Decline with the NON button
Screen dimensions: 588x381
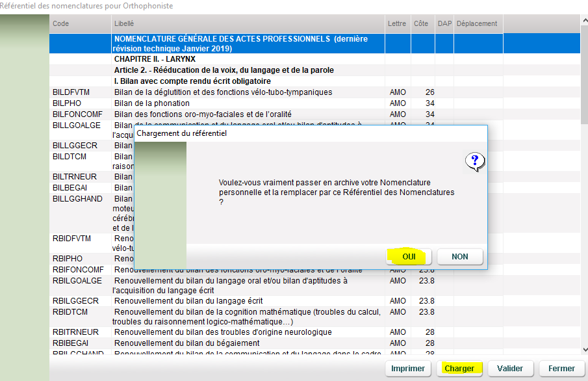click(460, 257)
